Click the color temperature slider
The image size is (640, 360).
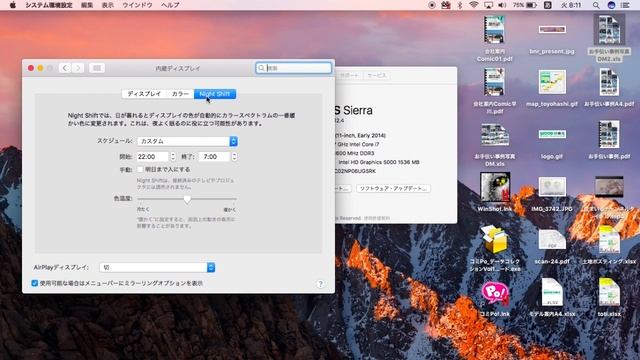(187, 199)
